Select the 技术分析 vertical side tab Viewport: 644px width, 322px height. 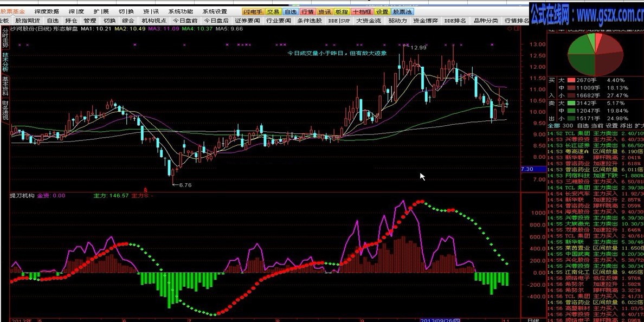coord(5,62)
